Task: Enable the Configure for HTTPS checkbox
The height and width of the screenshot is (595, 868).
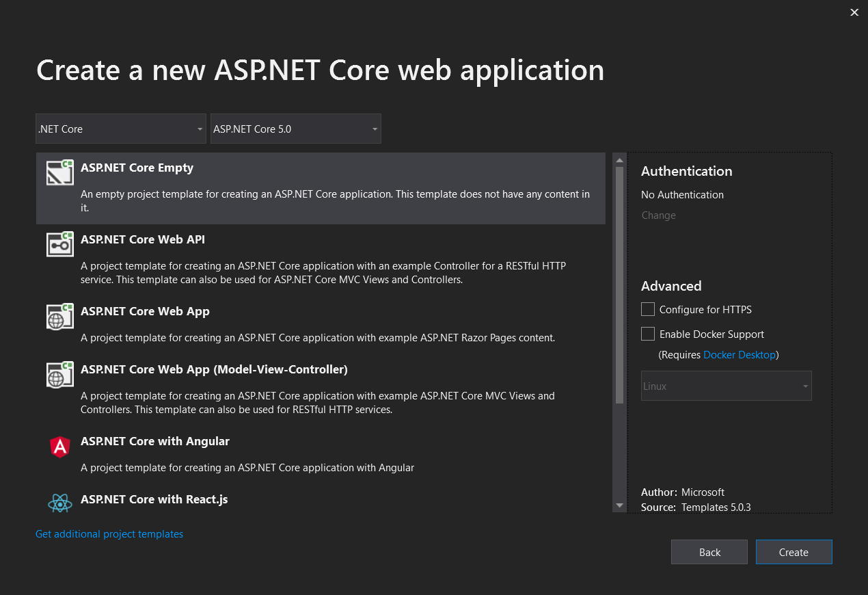Action: (648, 310)
